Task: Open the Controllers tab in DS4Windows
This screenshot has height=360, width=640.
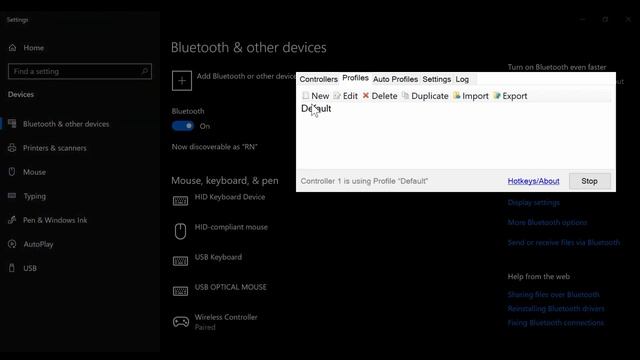Action: [x=318, y=79]
